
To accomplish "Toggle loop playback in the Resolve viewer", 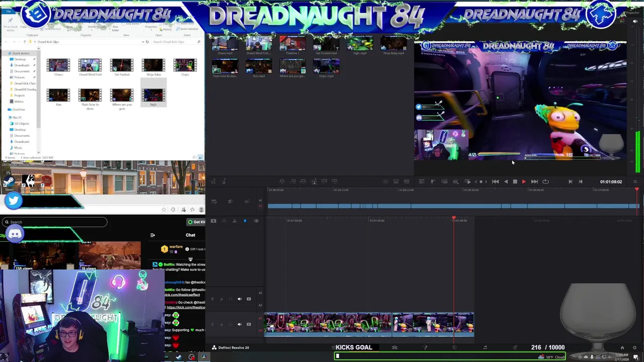I will (545, 182).
